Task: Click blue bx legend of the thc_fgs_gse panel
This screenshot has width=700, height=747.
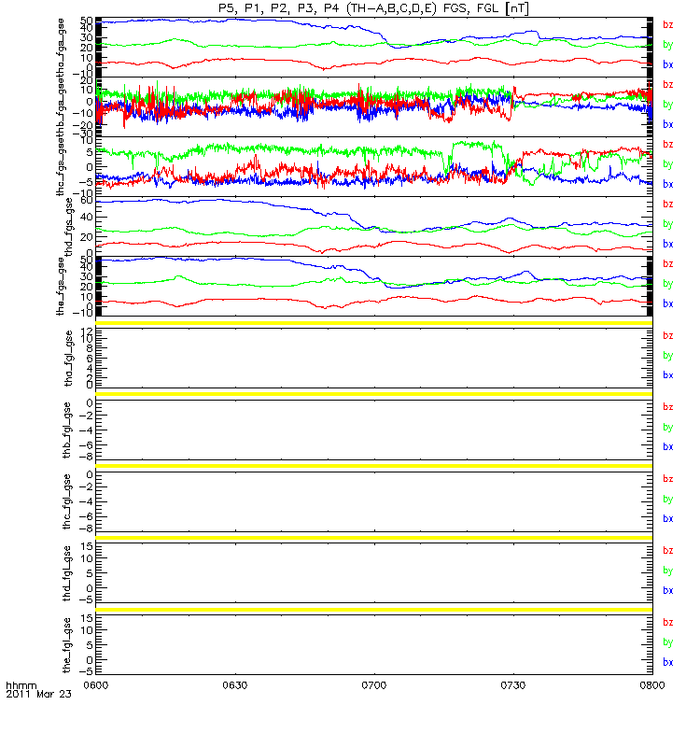Action: click(668, 184)
